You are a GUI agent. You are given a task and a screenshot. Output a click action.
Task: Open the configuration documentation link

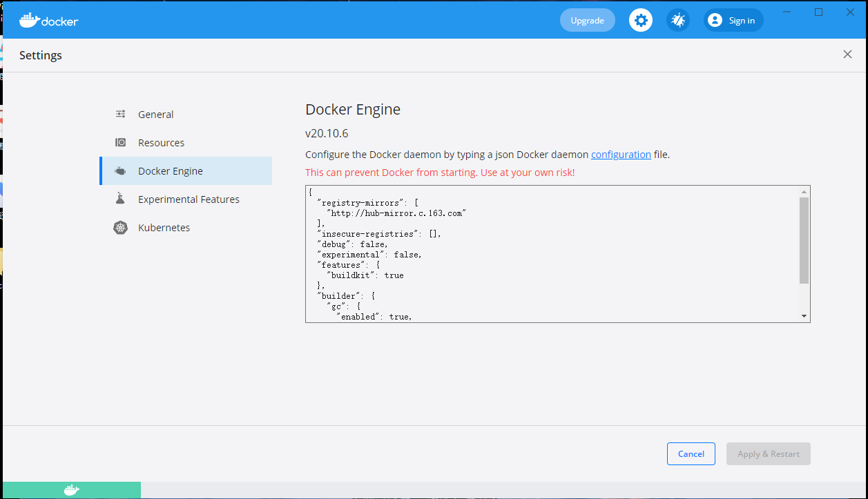(x=620, y=154)
